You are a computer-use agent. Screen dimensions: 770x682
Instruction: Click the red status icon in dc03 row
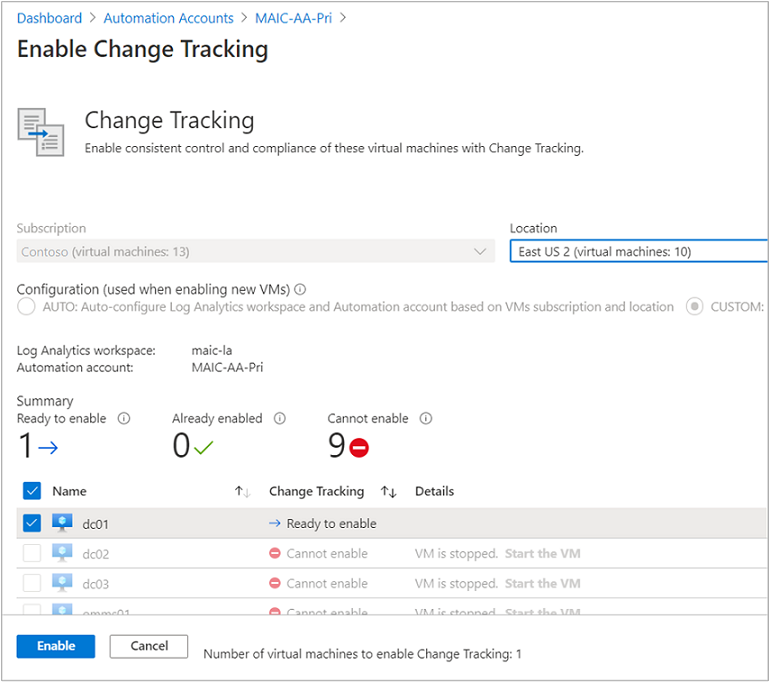coord(275,583)
